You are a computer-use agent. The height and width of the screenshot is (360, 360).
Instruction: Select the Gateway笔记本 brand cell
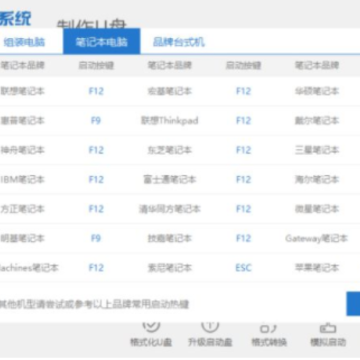coord(317,238)
